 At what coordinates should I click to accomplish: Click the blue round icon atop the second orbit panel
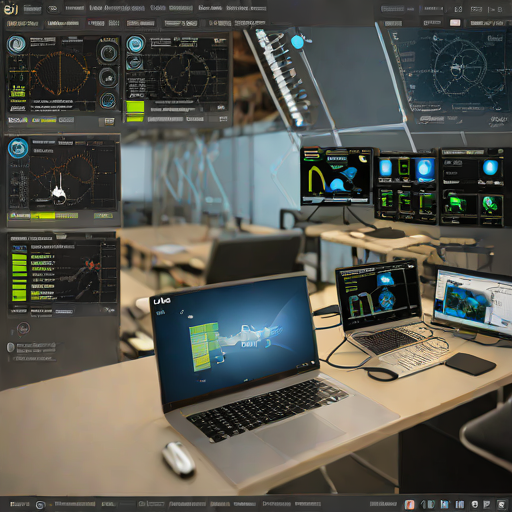[136, 44]
